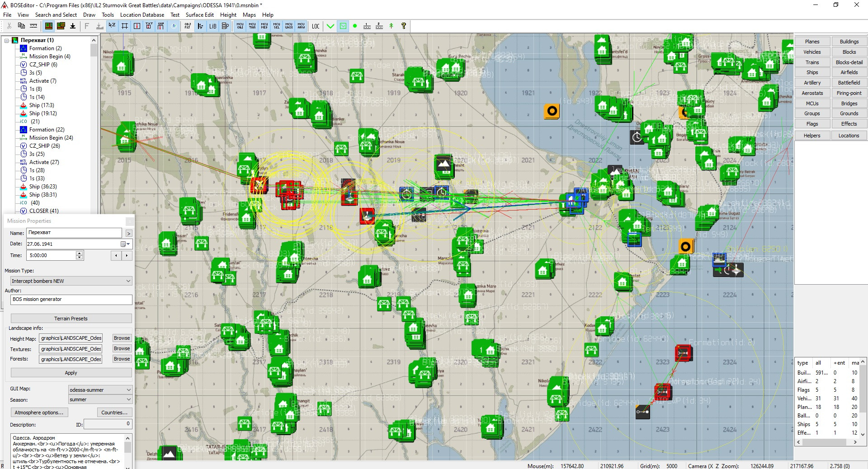The height and width of the screenshot is (469, 868).
Task: Toggle the TXT labels toolbar icon
Action: coord(149,26)
